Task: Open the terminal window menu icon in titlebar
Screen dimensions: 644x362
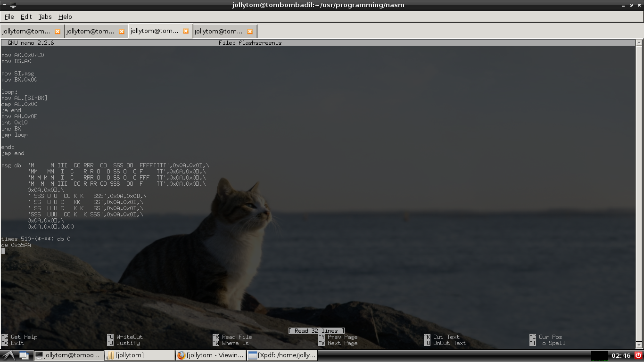Action: [4, 5]
